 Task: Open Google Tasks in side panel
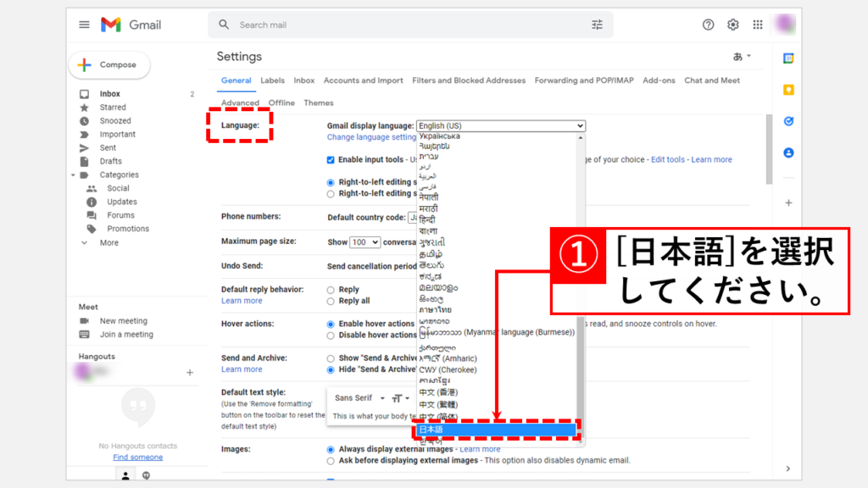click(x=788, y=121)
